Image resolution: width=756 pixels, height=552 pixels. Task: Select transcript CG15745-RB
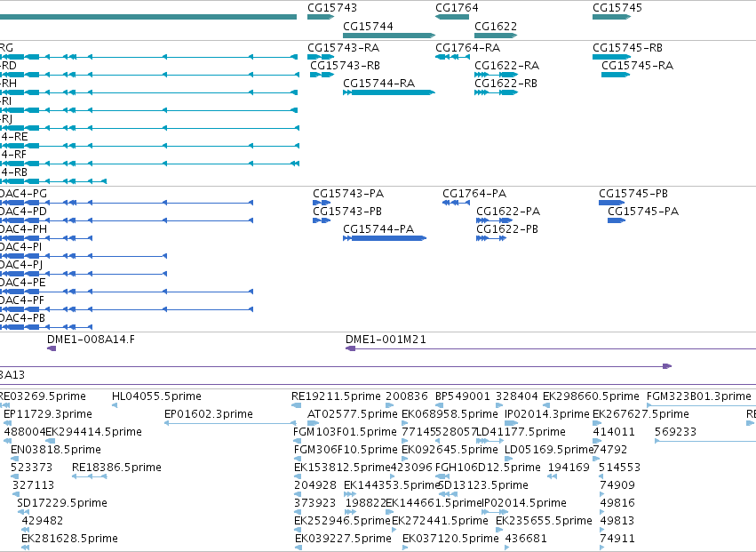coord(627,48)
